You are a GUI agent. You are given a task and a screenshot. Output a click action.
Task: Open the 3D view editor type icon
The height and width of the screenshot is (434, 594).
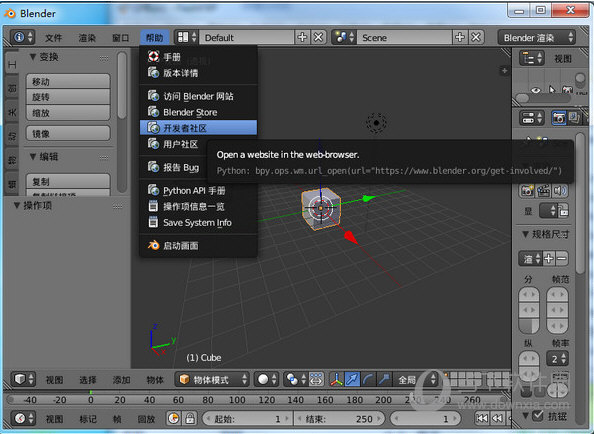pyautogui.click(x=23, y=379)
